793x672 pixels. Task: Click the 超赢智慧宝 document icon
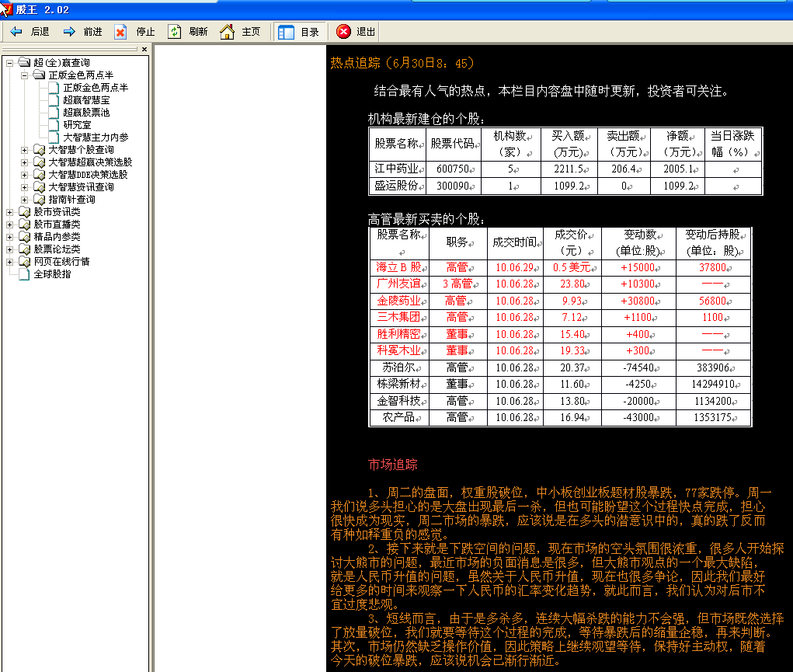(54, 100)
